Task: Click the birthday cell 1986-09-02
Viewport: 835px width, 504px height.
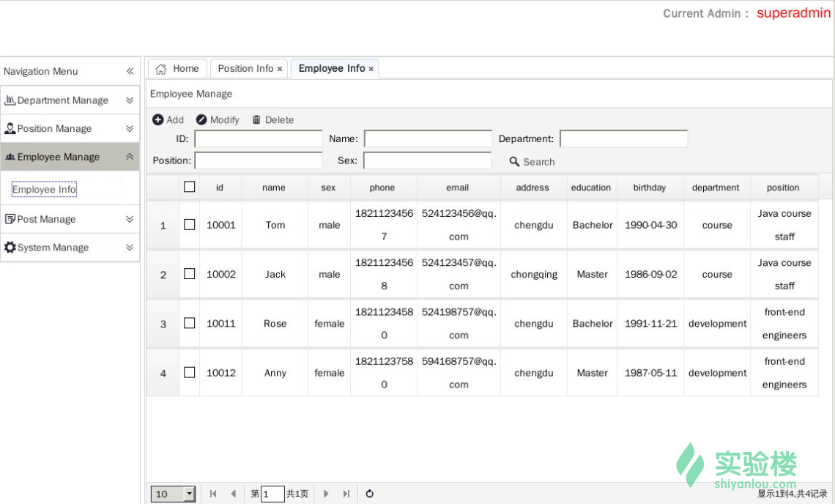Action: [650, 275]
